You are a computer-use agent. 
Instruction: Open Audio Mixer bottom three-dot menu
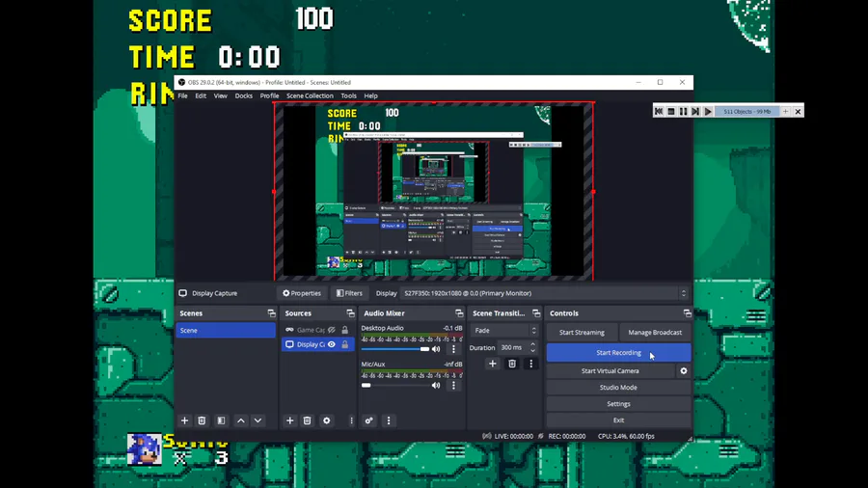tap(389, 420)
